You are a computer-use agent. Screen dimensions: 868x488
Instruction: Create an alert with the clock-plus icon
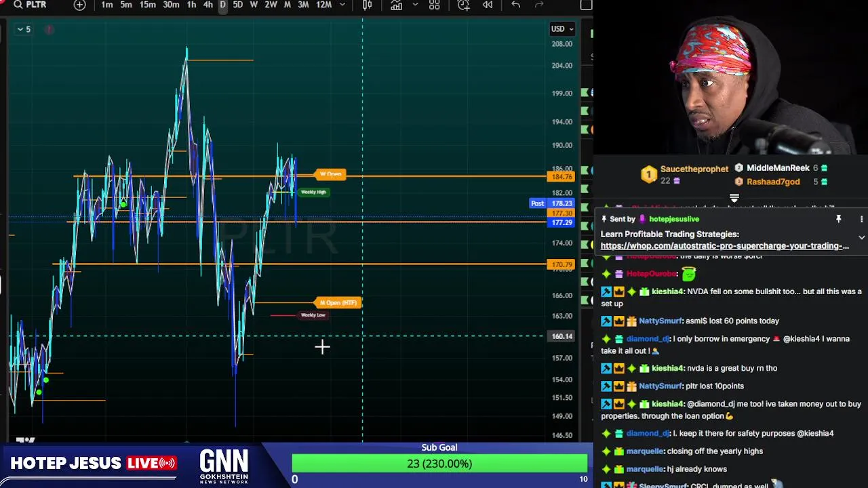463,5
